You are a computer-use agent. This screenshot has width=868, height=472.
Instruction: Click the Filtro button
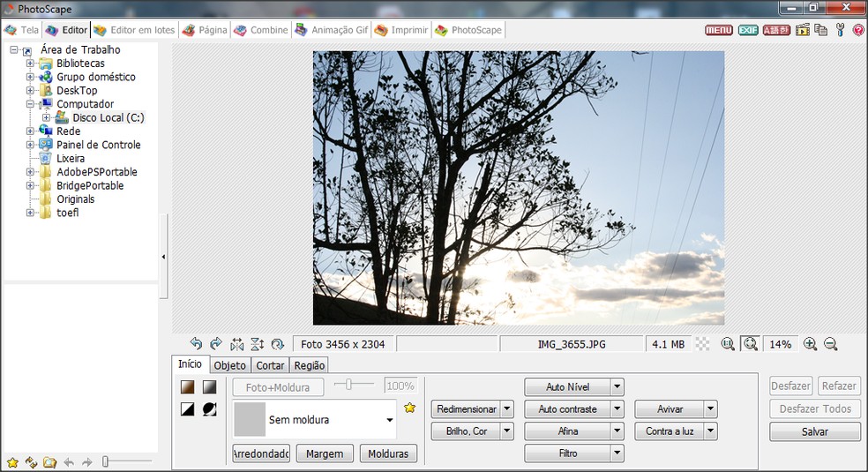pos(568,453)
